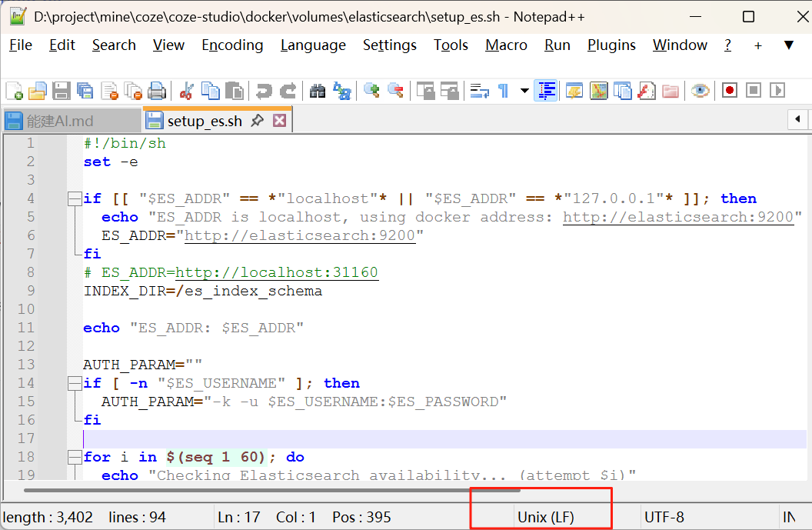This screenshot has height=530, width=812.
Task: Open the Document Map icon
Action: pos(599,90)
